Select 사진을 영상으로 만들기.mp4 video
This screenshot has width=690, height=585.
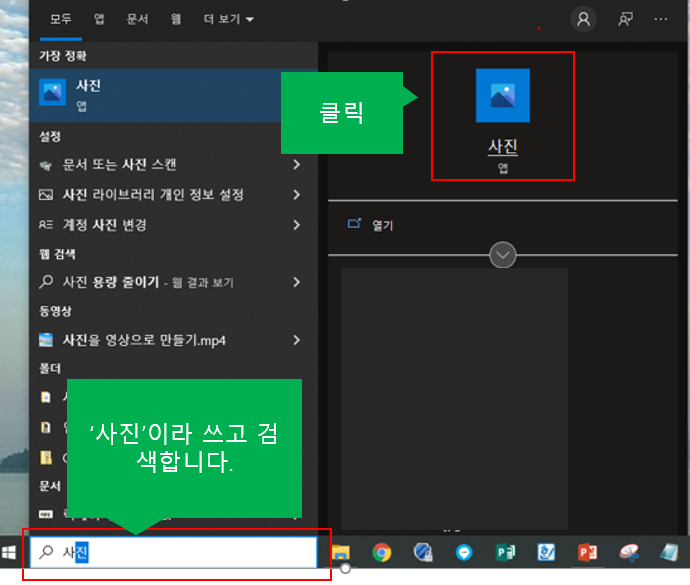[x=173, y=340]
